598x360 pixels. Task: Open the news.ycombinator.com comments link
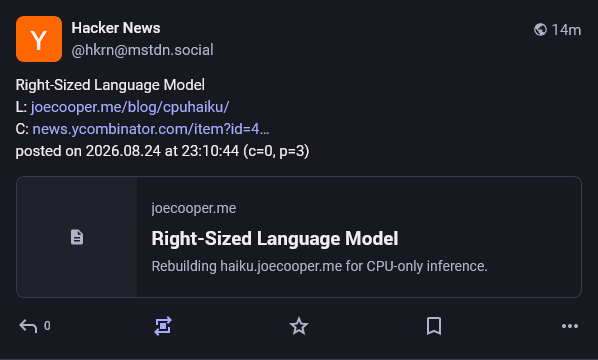tap(151, 129)
